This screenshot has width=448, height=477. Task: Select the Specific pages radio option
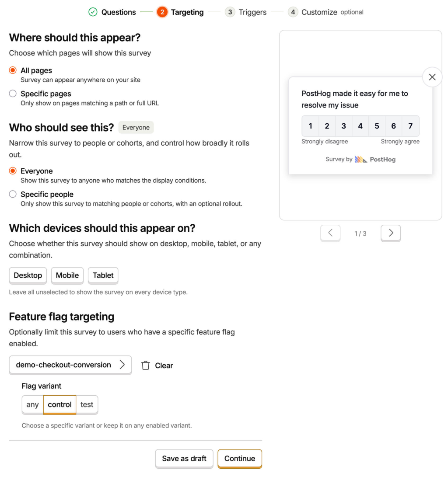tap(13, 94)
